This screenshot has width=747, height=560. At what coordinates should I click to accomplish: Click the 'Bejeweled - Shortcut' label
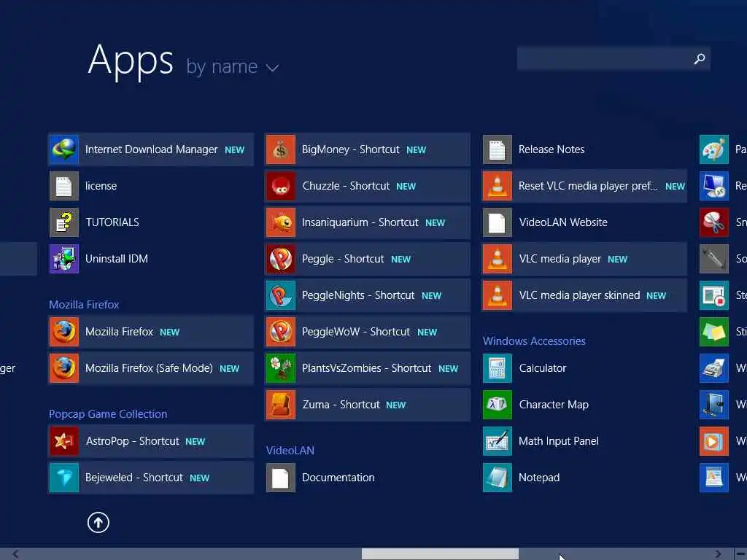[134, 478]
